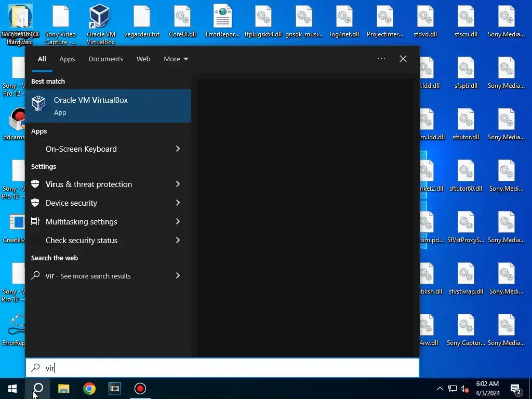Select Sony Video Capture desktop icon
This screenshot has width=532, height=399.
tap(61, 24)
